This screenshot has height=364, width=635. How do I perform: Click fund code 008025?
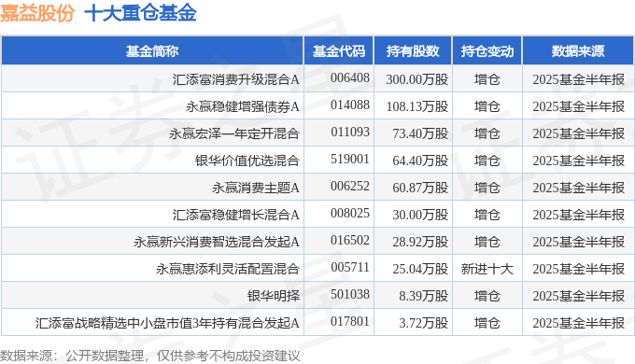click(x=350, y=214)
